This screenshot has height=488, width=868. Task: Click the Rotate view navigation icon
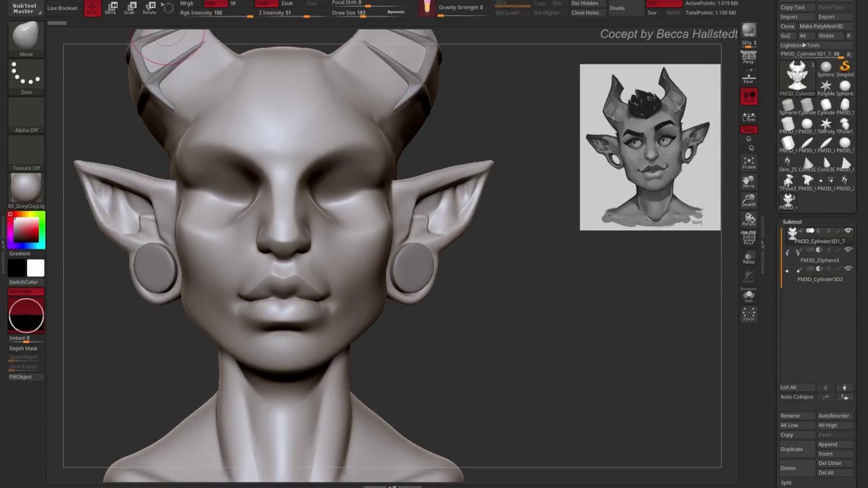(749, 220)
